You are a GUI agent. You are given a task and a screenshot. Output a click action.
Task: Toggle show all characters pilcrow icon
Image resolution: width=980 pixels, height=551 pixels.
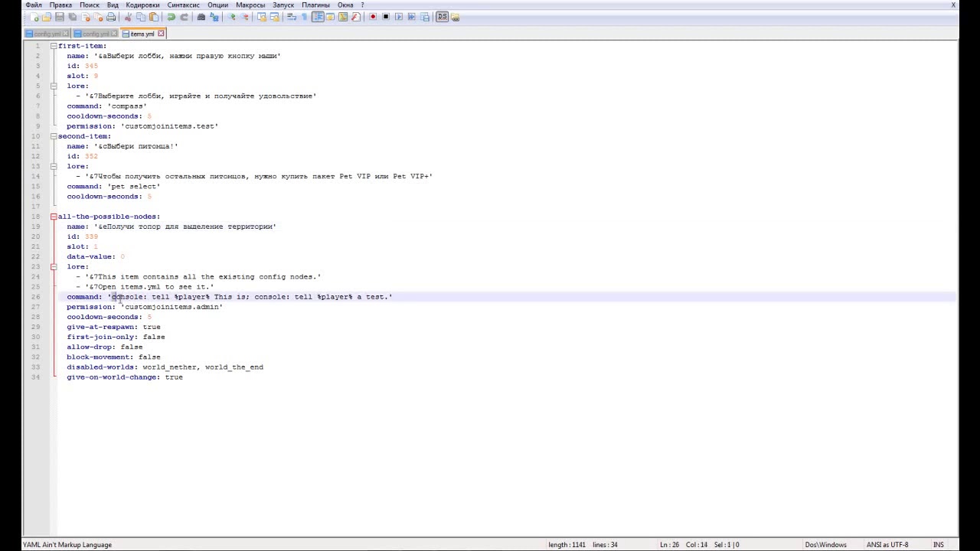click(304, 17)
